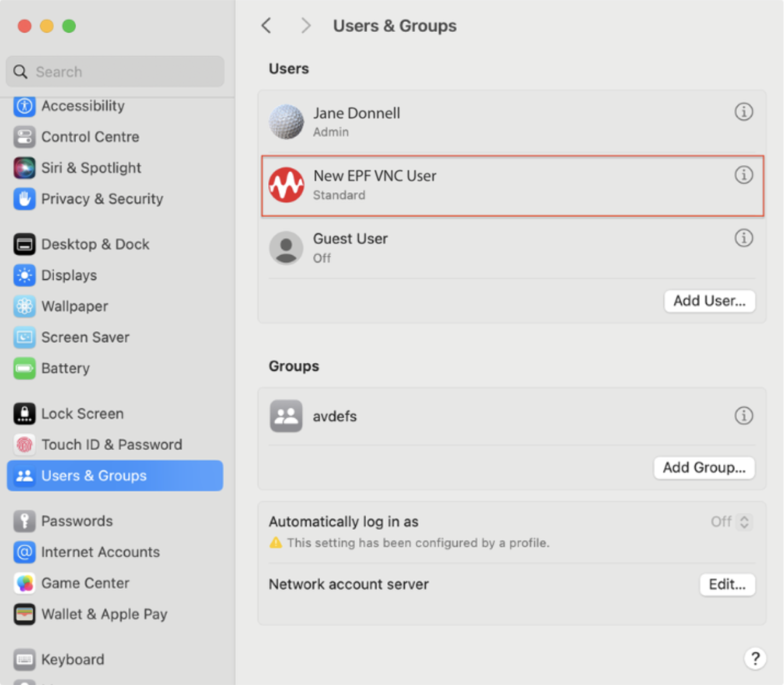The width and height of the screenshot is (784, 685).
Task: Click the Users & Groups page title
Action: pos(395,26)
